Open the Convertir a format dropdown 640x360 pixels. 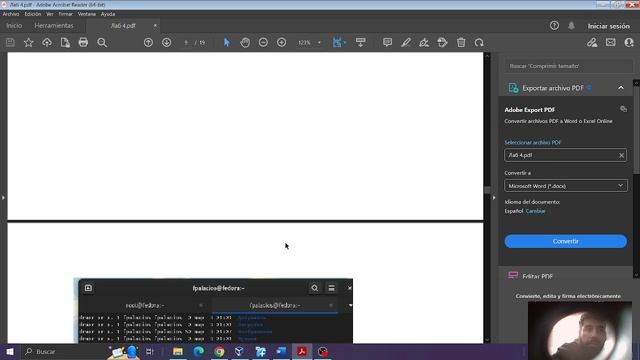click(x=566, y=186)
